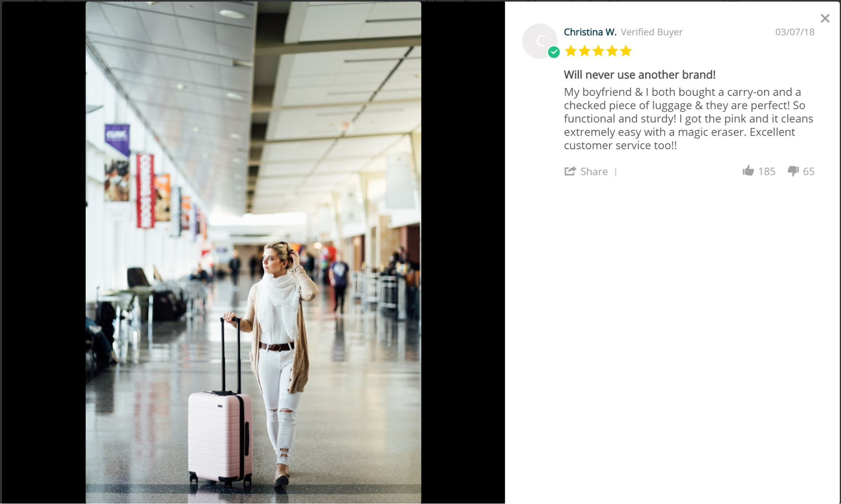The image size is (841, 504).
Task: Click the third yellow rating star
Action: coord(598,51)
